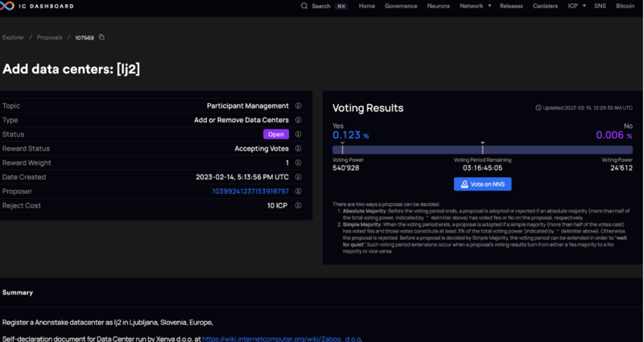Click the voting results progress bar
Viewport: 644px width, 342px height.
coord(482,150)
